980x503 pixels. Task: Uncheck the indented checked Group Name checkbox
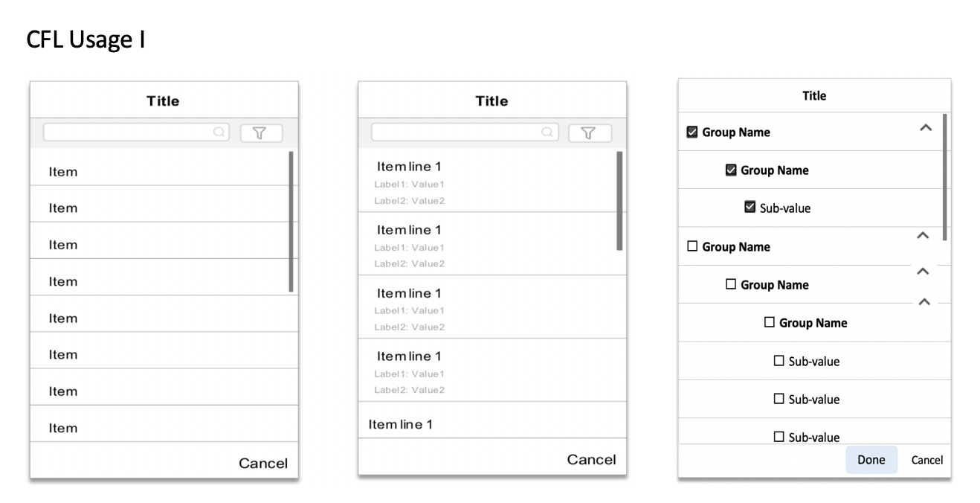(731, 170)
